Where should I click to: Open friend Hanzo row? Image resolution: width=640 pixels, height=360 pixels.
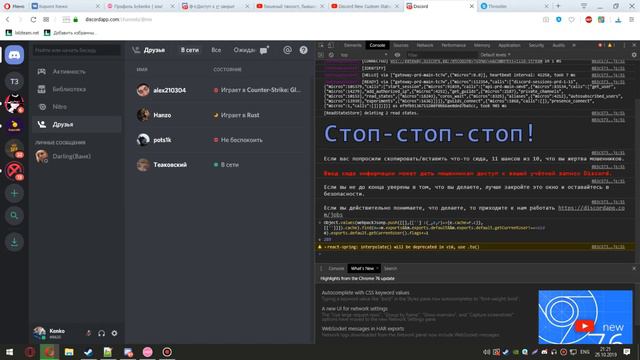(220, 115)
